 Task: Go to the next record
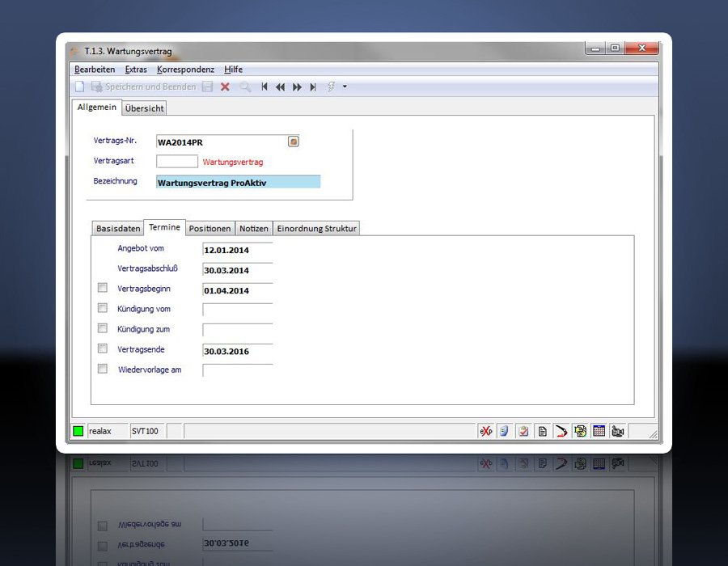click(297, 87)
